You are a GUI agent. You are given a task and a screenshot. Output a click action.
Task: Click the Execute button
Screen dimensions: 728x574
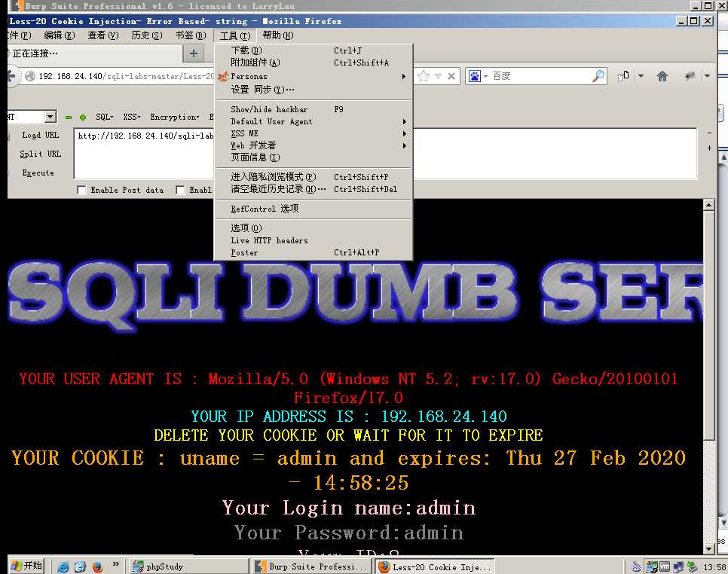pyautogui.click(x=38, y=173)
